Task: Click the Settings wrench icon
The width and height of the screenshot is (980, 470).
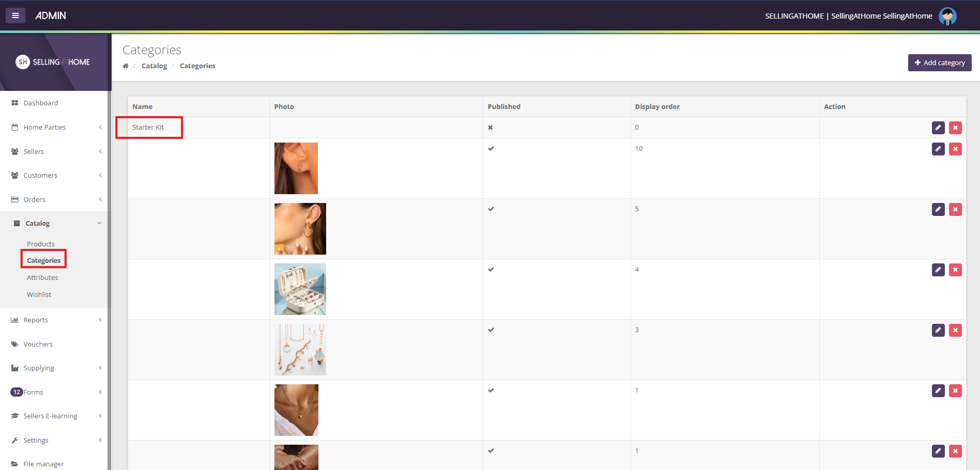Action: pos(14,440)
